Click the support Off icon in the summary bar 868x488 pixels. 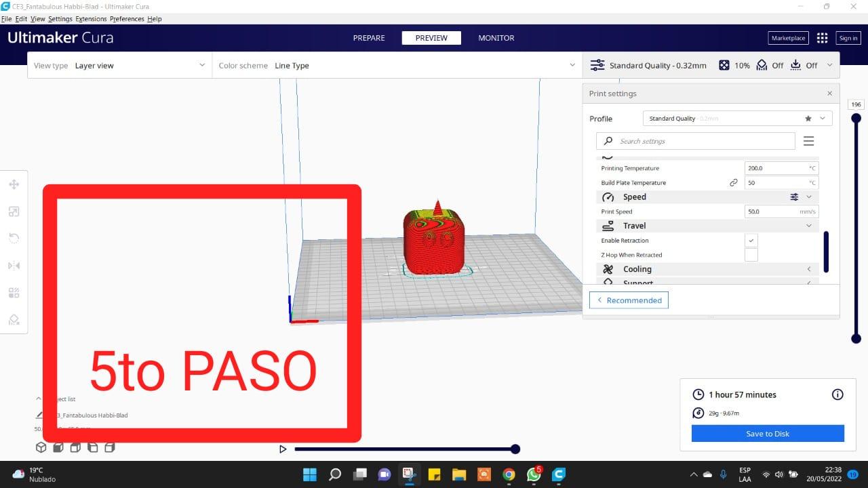tap(762, 65)
